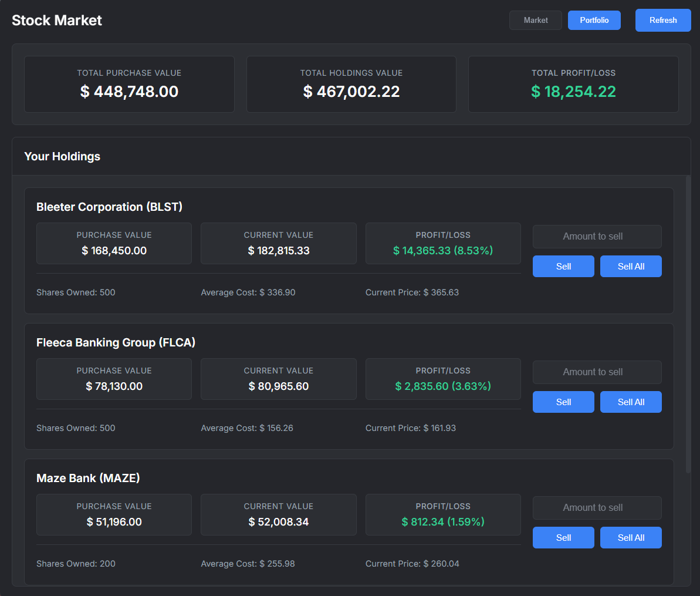Click FLCA purchase value $ 78,130.00
Viewport: 700px width, 596px height.
[114, 386]
